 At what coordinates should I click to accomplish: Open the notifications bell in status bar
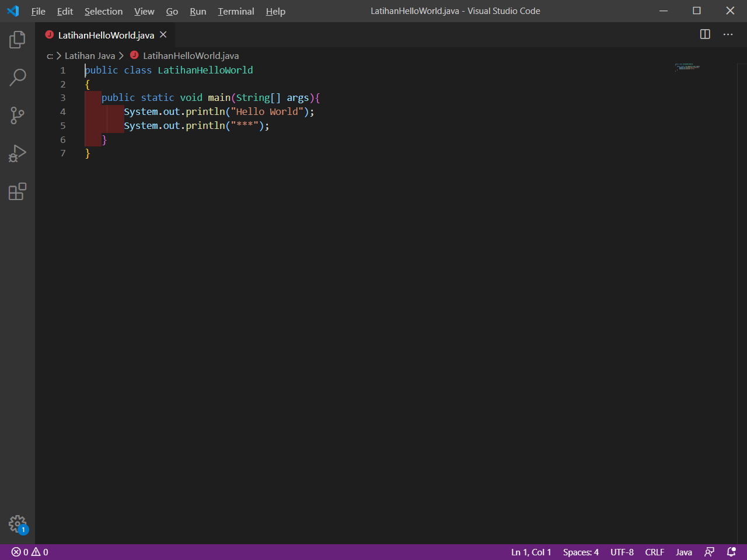click(731, 552)
